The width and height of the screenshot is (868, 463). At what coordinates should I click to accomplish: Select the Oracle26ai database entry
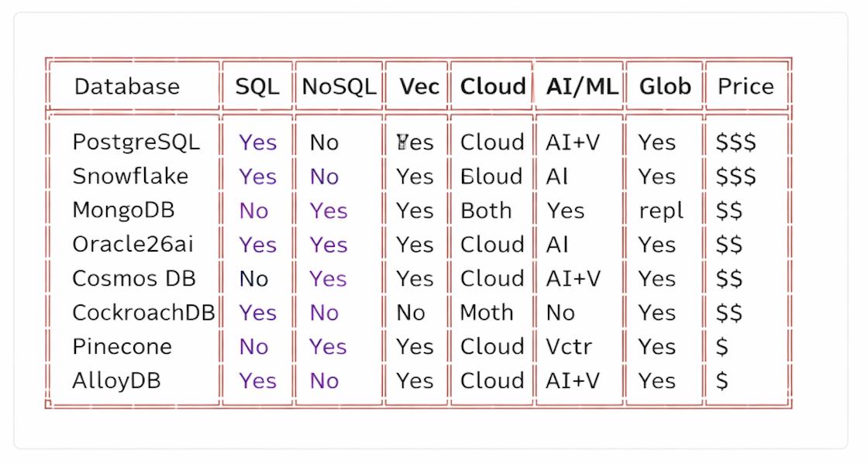(x=133, y=245)
